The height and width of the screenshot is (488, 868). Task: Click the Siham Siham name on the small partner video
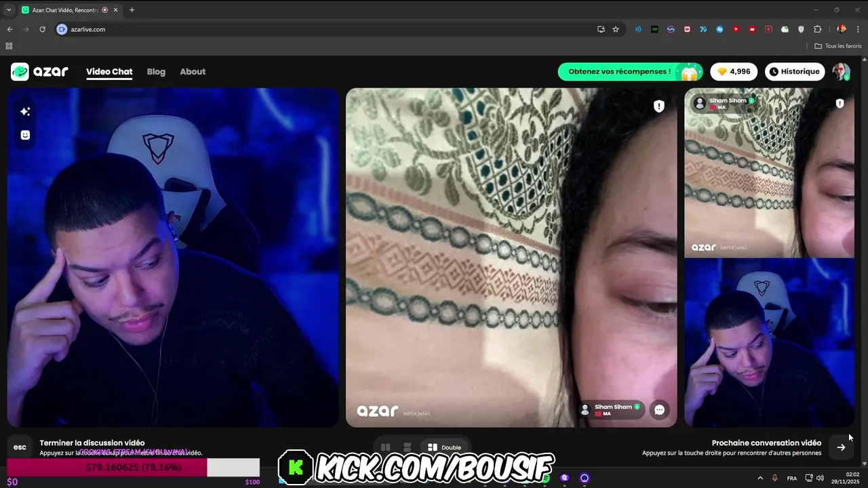[x=728, y=100]
